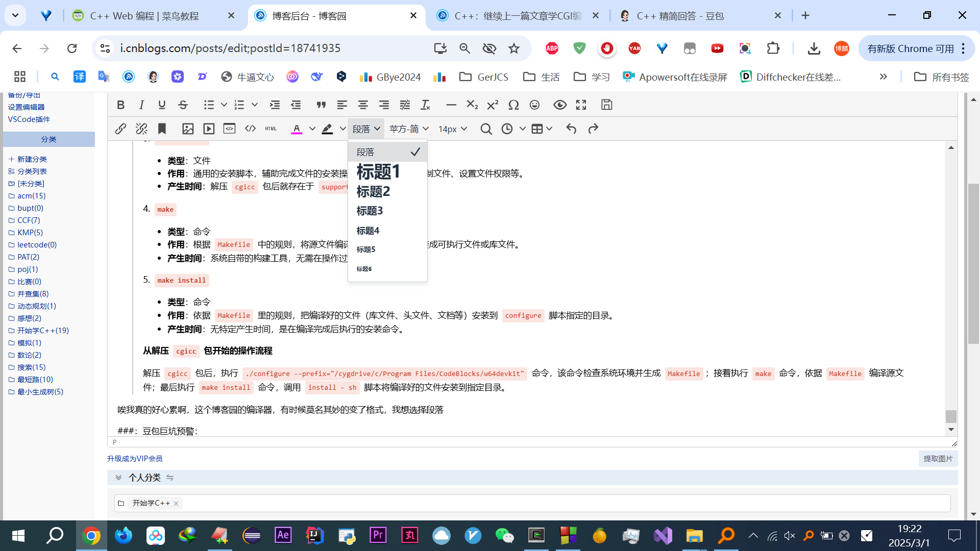Open the emoji picker

tap(534, 105)
